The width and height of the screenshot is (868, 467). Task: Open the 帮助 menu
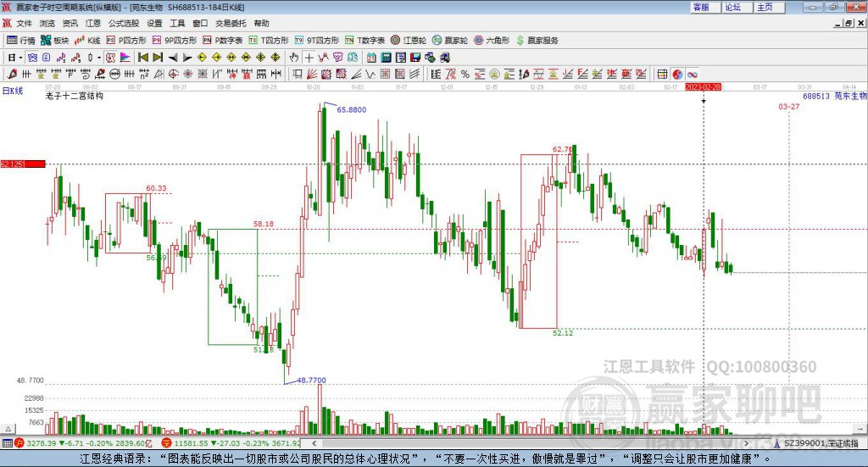[261, 23]
